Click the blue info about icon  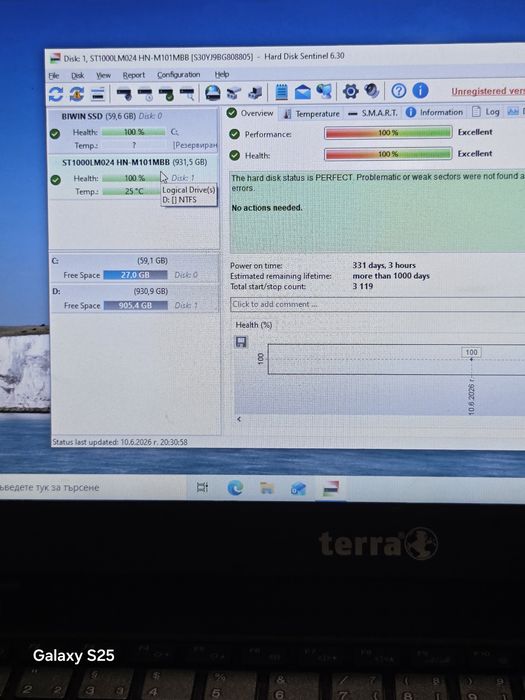420,91
